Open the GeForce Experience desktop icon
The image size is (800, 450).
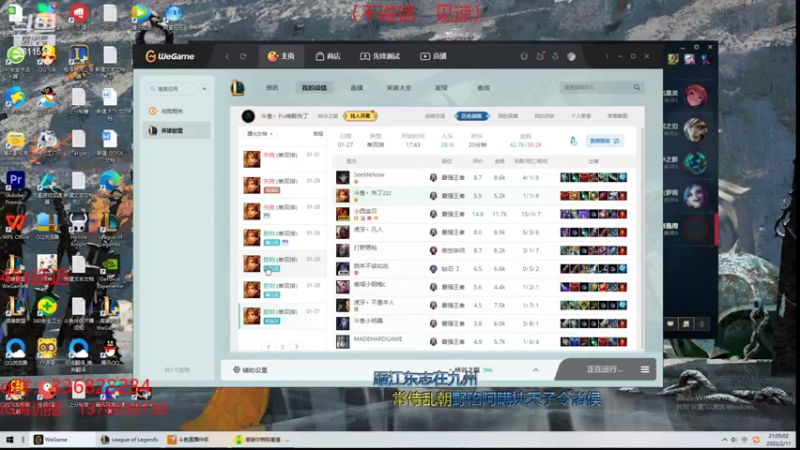[x=110, y=272]
